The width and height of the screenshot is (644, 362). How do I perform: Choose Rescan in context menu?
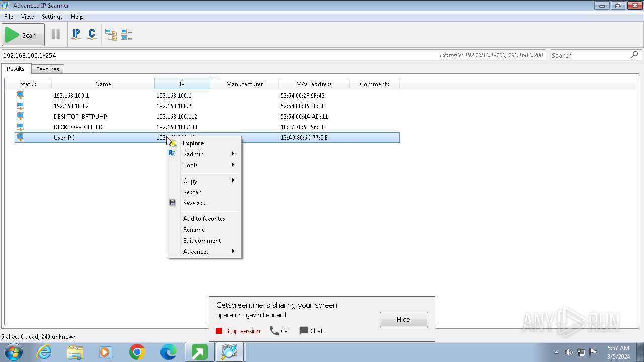204,192
